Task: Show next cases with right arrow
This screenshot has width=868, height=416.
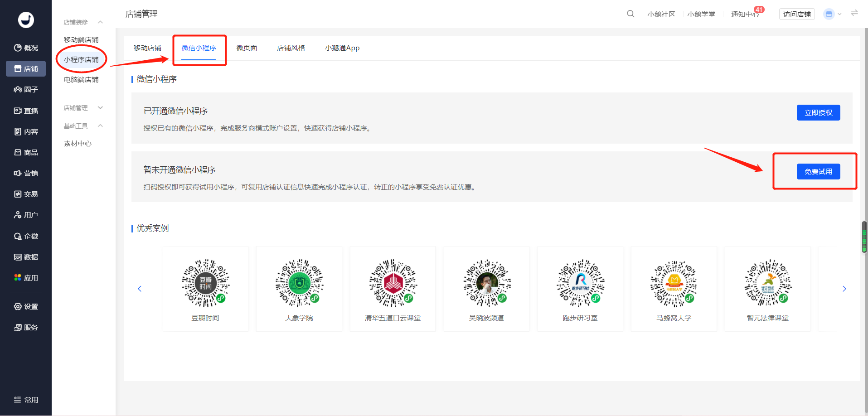Action: pyautogui.click(x=844, y=289)
